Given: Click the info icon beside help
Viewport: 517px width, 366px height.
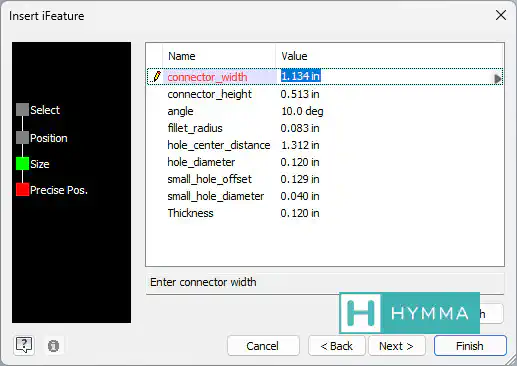Looking at the screenshot, I should (x=53, y=346).
